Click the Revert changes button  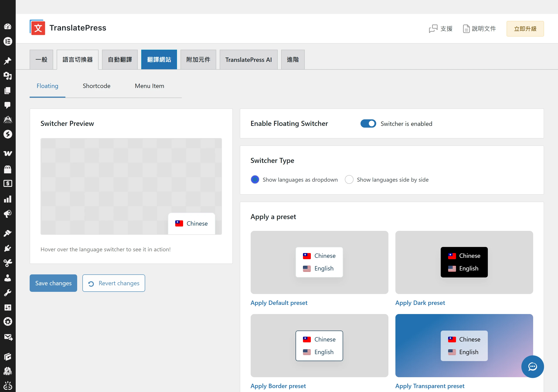[114, 283]
